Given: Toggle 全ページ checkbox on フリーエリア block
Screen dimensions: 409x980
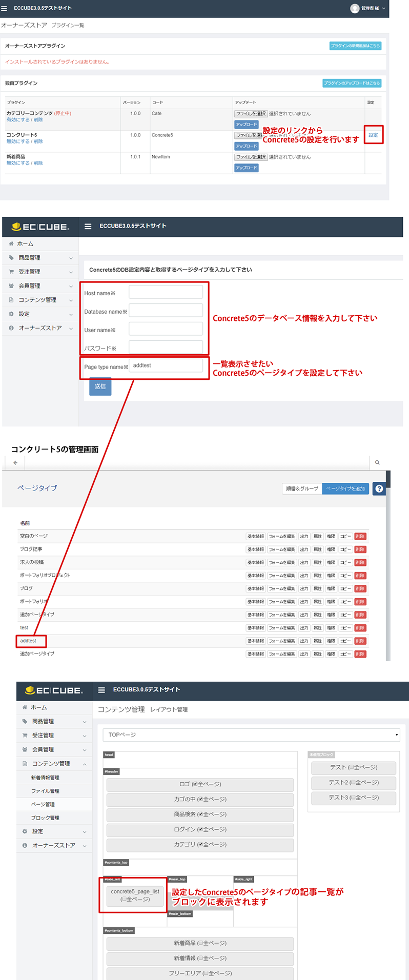Looking at the screenshot, I should point(206,973).
